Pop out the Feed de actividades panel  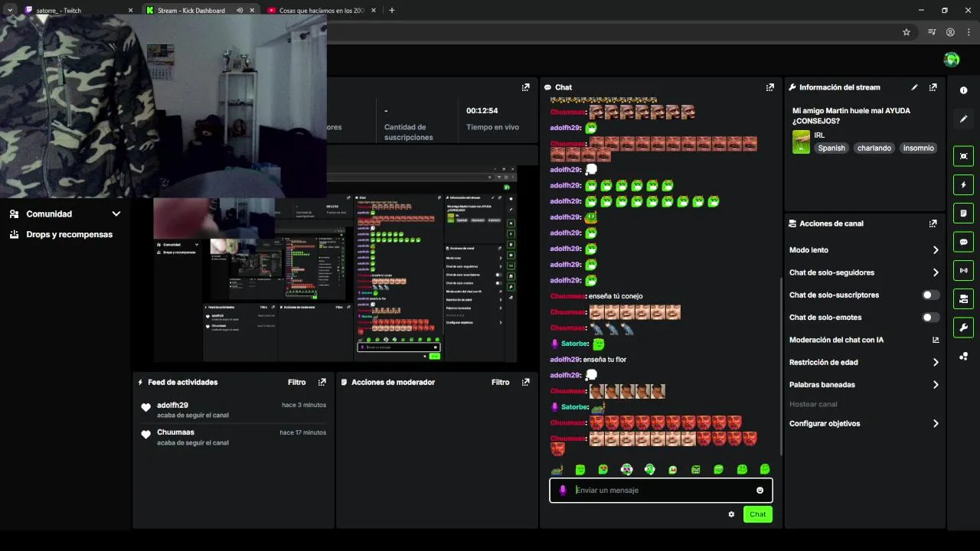(322, 382)
